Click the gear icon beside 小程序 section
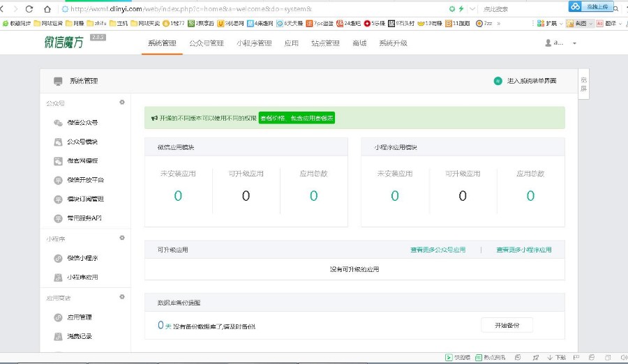628x364 pixels. [x=122, y=238]
